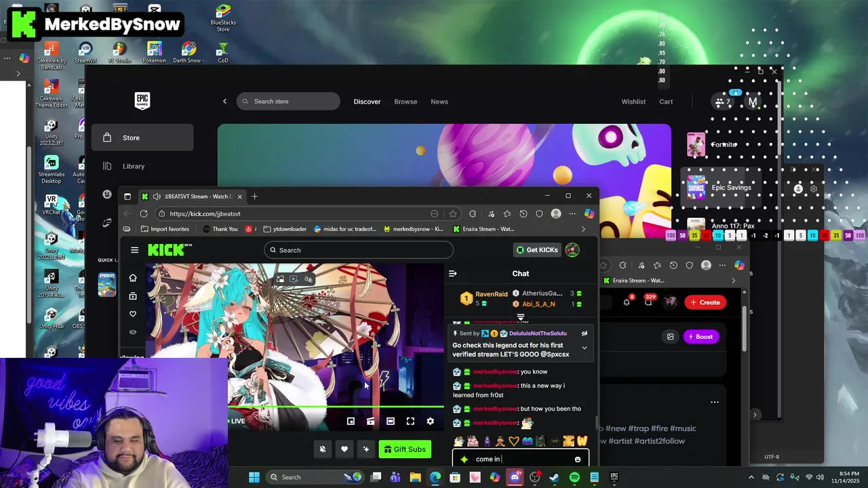Open notifications bell in back browser window
Viewport: 868px width, 488px height.
(627, 302)
